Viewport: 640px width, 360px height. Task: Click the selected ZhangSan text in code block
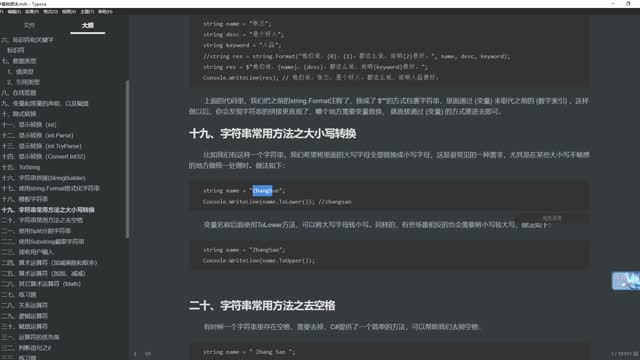point(262,191)
